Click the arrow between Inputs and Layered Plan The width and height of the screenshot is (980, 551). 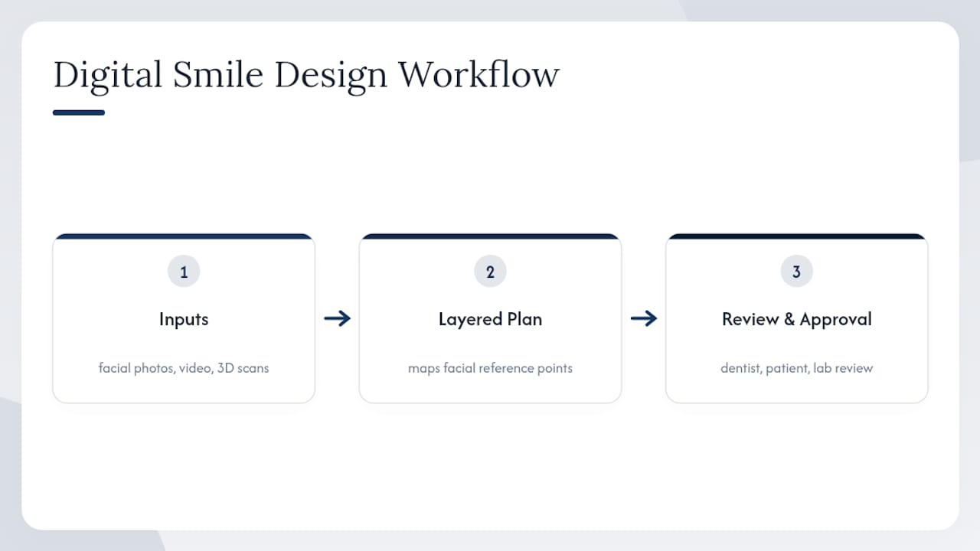pyautogui.click(x=337, y=318)
